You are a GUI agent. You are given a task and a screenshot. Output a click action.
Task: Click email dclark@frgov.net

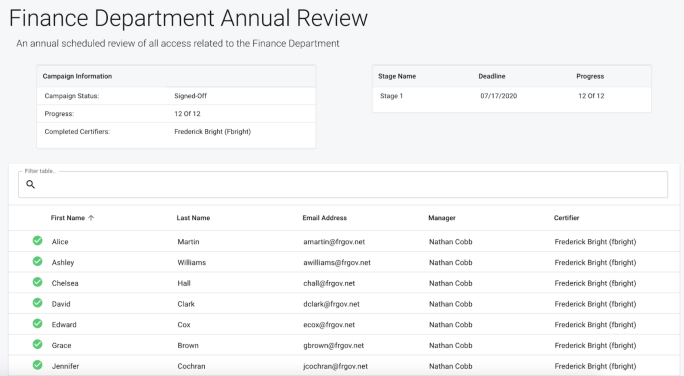(332, 304)
